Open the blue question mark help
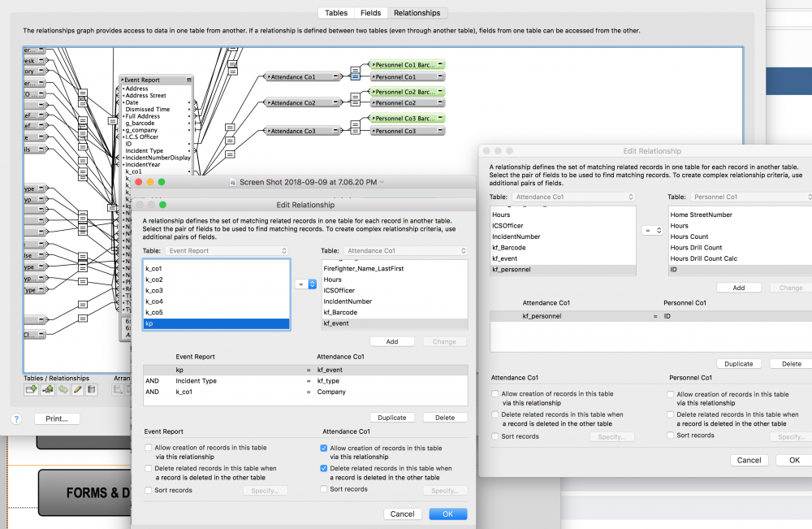 (16, 419)
